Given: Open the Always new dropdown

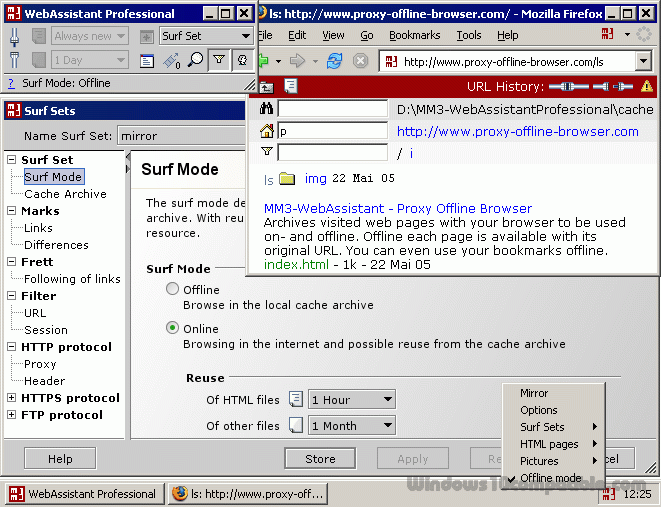Looking at the screenshot, I should click(x=90, y=36).
